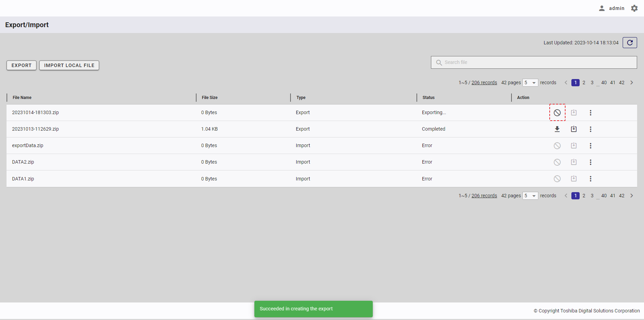Jump to page 42 in bottom pagination
The width and height of the screenshot is (644, 320).
point(622,196)
